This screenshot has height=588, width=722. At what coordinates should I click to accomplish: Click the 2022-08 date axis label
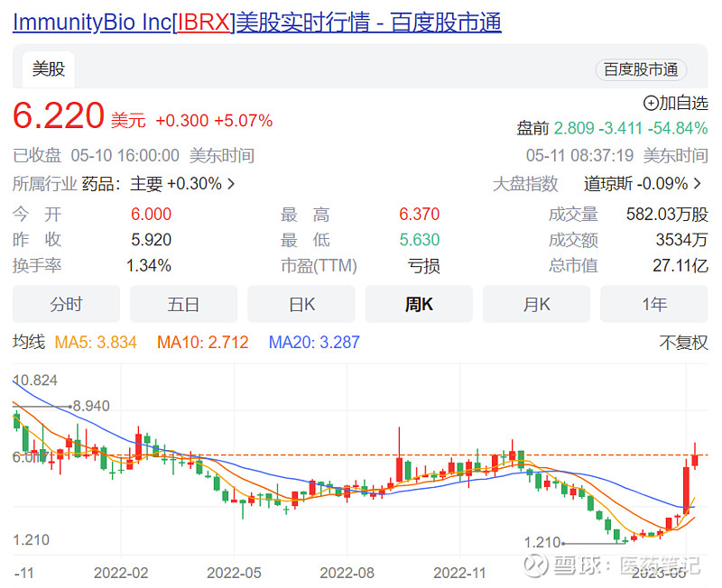[347, 573]
